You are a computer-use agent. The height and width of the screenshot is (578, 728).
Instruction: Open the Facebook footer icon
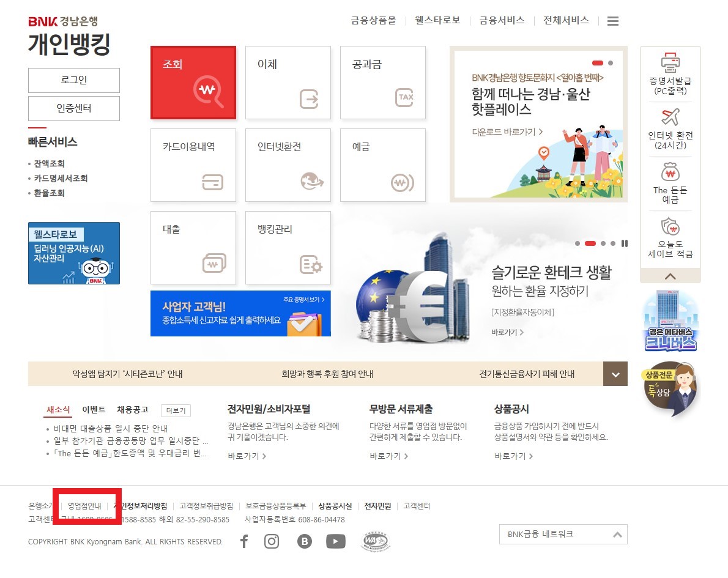[244, 541]
